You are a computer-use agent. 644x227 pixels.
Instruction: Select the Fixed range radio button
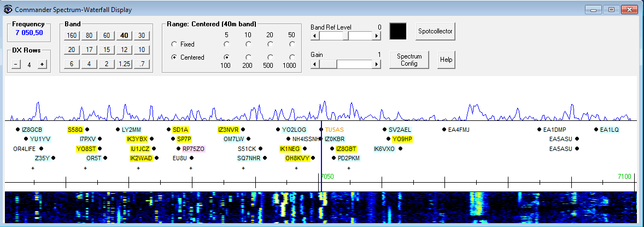174,44
